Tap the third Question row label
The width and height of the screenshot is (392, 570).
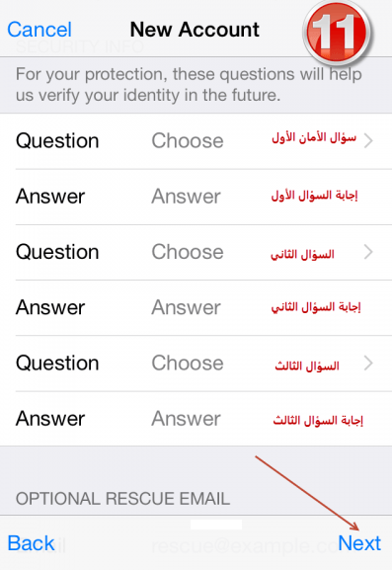(x=57, y=364)
